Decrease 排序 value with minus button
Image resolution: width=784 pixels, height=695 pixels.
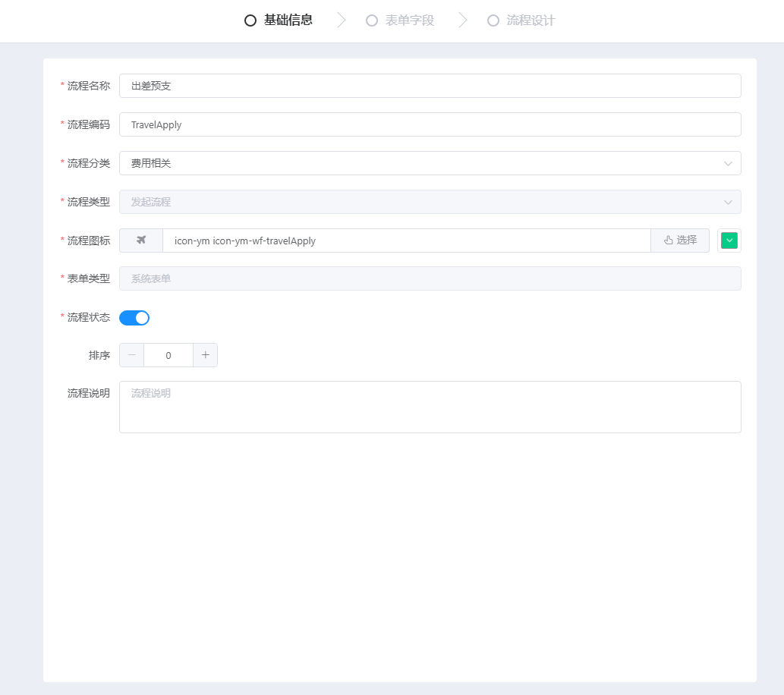[132, 355]
